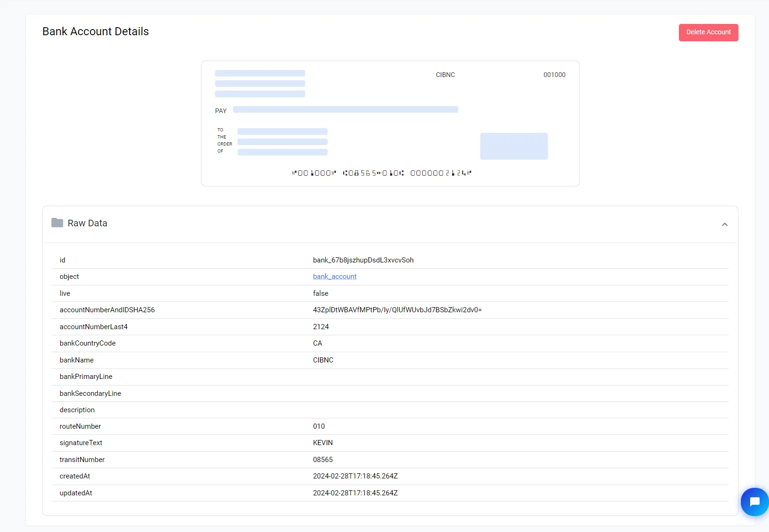Screen dimensions: 769x532
Task: Open the bank_account link
Action: [x=334, y=277]
